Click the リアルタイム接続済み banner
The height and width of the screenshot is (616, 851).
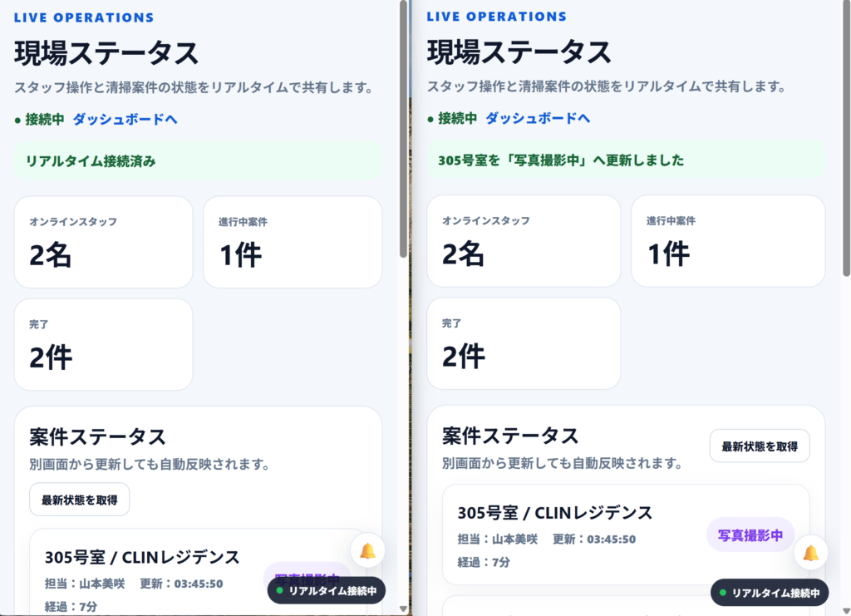198,161
